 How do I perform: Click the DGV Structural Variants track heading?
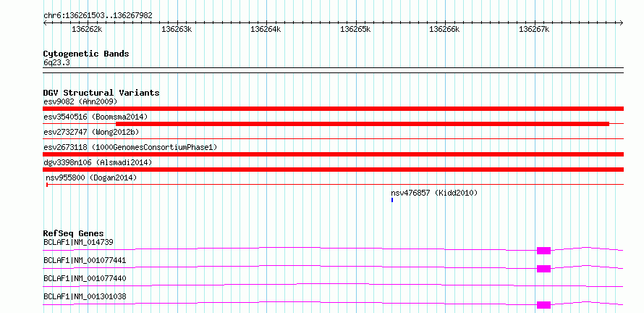101,93
